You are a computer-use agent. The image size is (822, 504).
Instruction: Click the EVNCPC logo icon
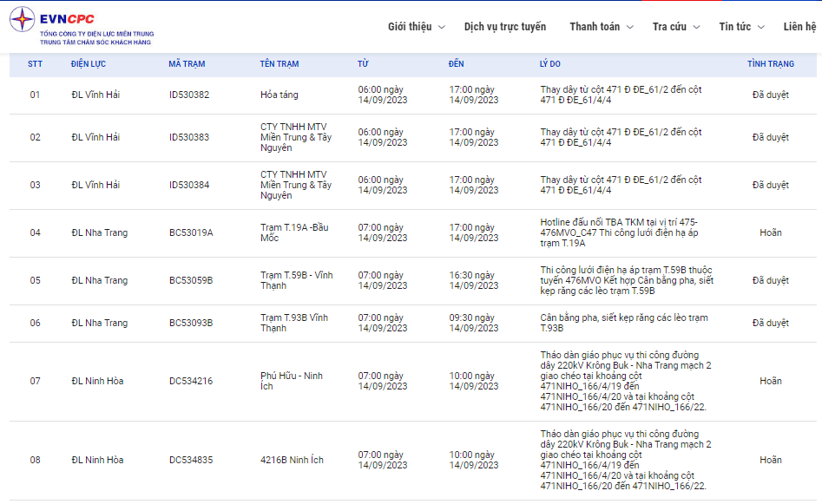pos(23,19)
